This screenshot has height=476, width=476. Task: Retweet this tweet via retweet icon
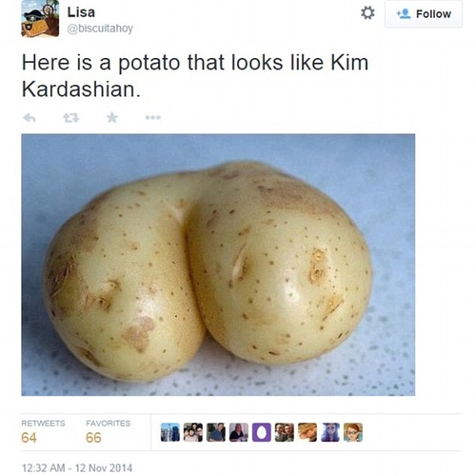point(70,118)
